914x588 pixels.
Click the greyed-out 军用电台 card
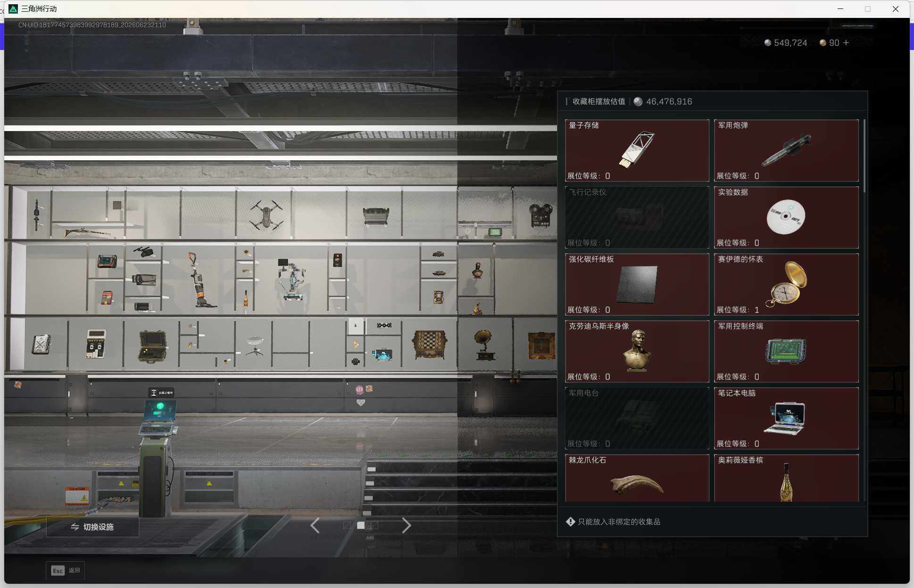pos(637,418)
